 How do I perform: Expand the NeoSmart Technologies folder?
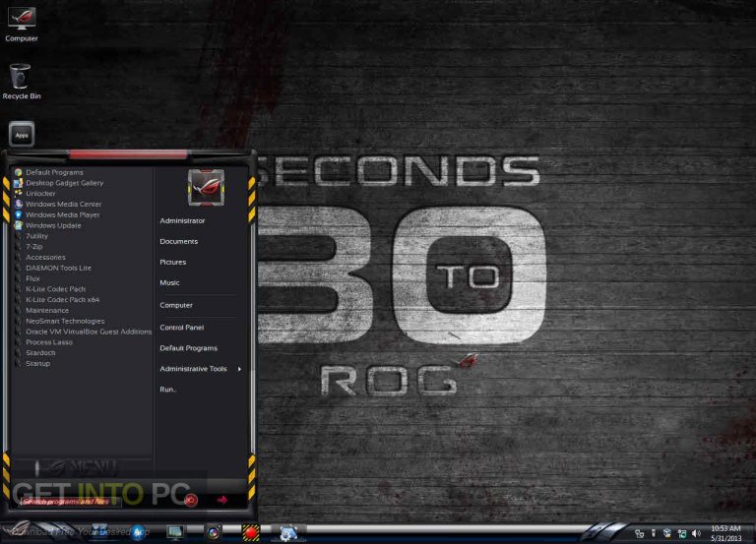[x=59, y=321]
